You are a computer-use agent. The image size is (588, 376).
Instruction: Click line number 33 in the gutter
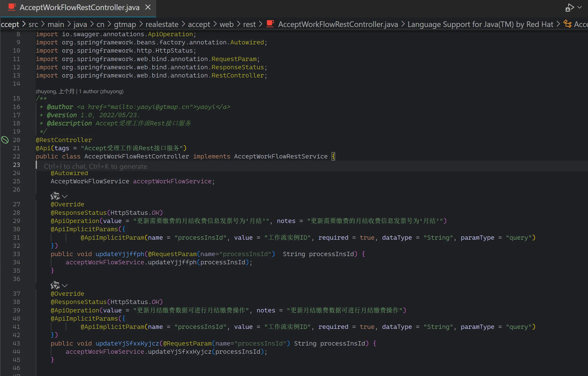coord(16,254)
